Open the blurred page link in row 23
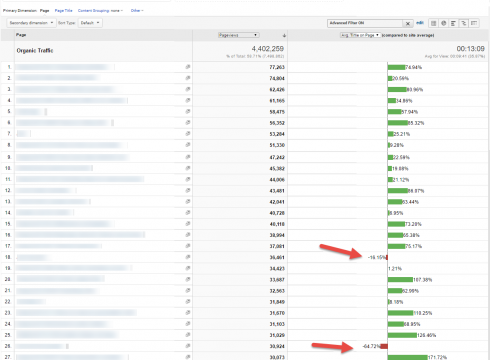 tap(76, 313)
